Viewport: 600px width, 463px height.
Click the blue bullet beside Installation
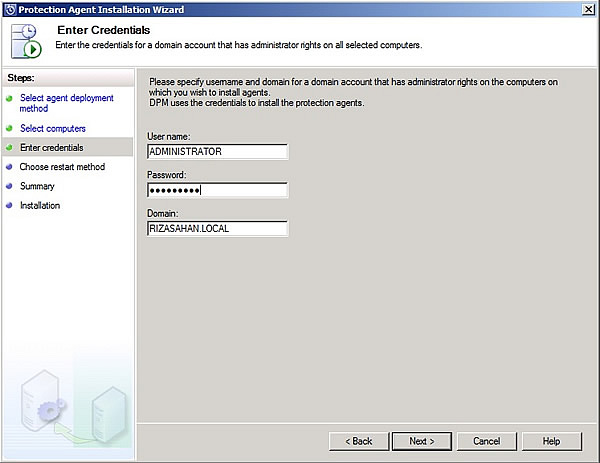(10, 206)
